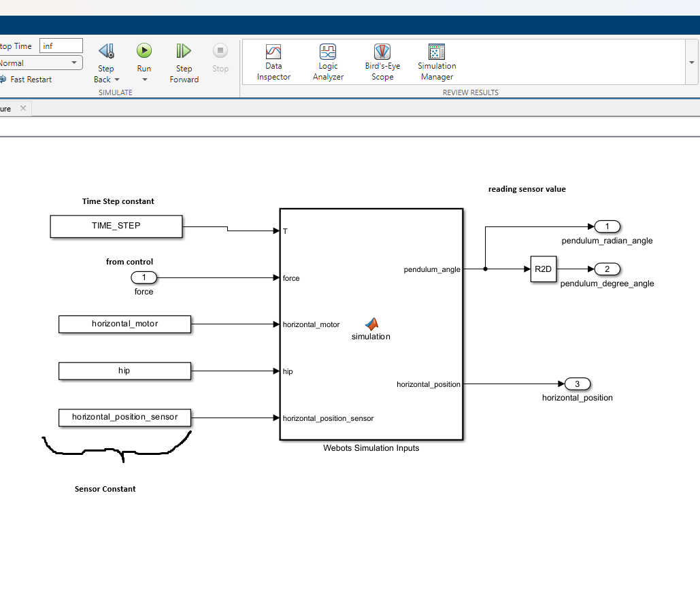Expand the Run options arrow
The height and width of the screenshot is (595, 700).
(x=144, y=80)
